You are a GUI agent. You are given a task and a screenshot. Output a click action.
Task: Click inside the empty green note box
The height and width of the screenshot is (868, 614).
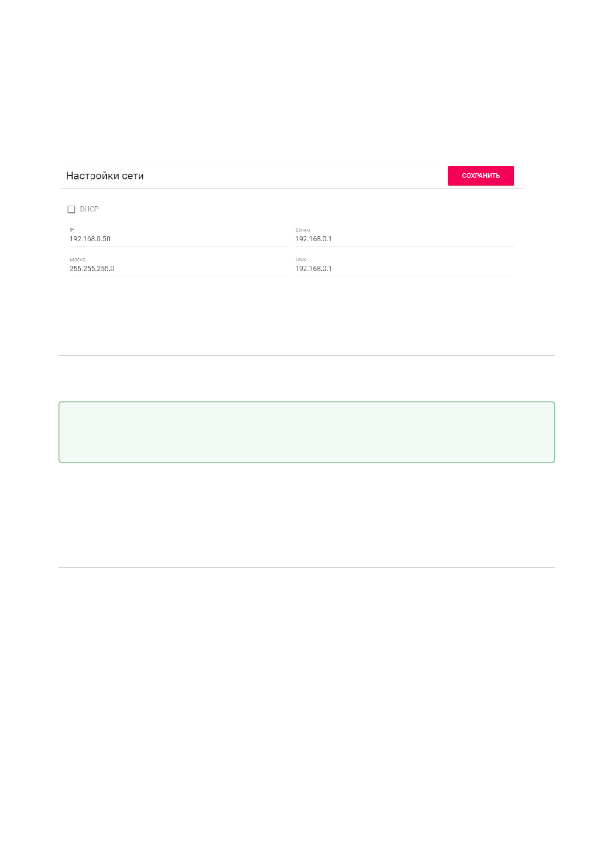click(x=307, y=432)
